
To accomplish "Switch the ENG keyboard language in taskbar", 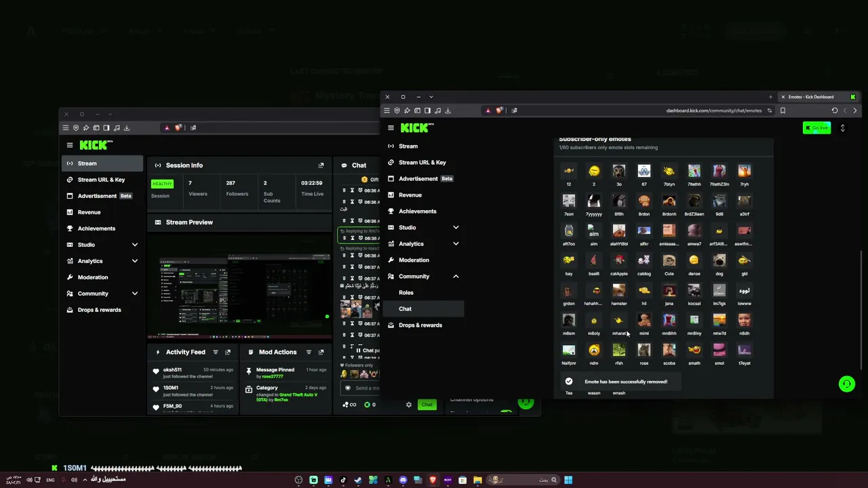I will 50,480.
